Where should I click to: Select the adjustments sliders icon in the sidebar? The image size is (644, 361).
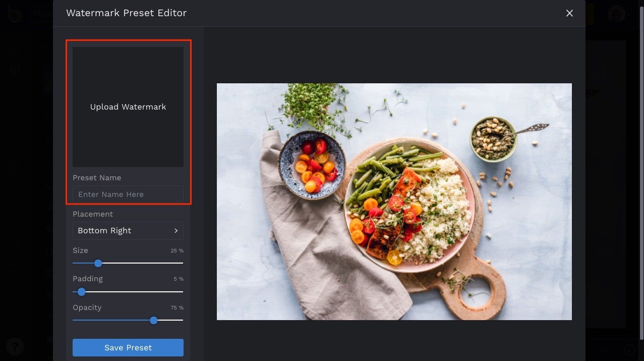pyautogui.click(x=15, y=71)
